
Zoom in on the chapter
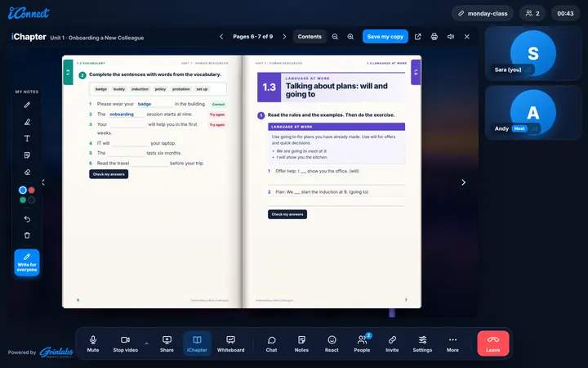(350, 37)
